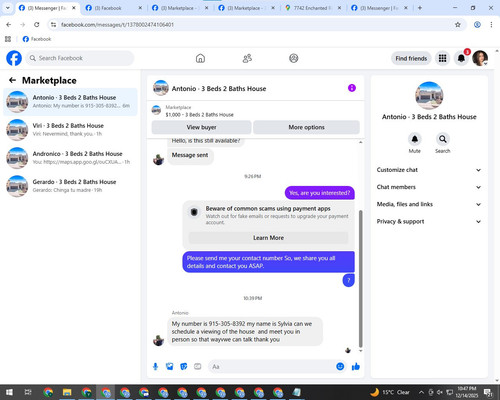
Task: Expand the Customize chat section
Action: [429, 170]
